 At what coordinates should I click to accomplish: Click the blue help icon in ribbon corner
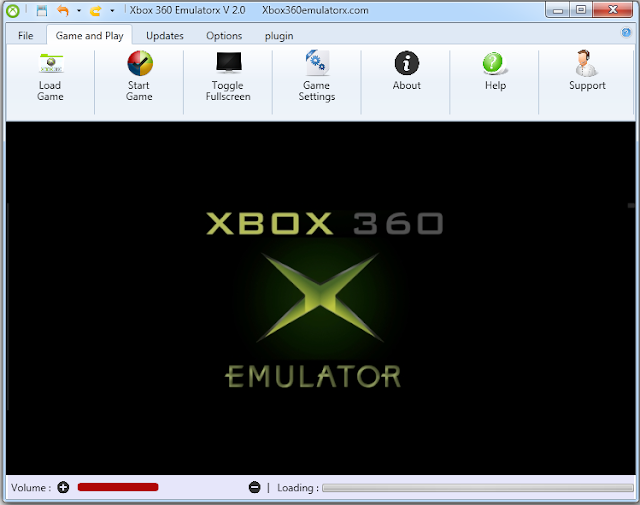coord(626,32)
